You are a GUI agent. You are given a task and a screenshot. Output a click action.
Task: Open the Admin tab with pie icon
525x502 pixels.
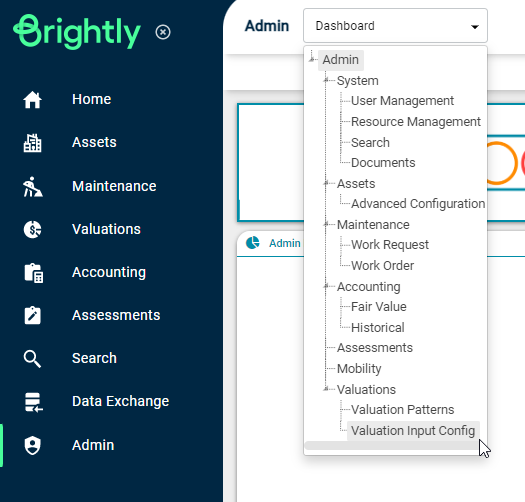pos(273,243)
